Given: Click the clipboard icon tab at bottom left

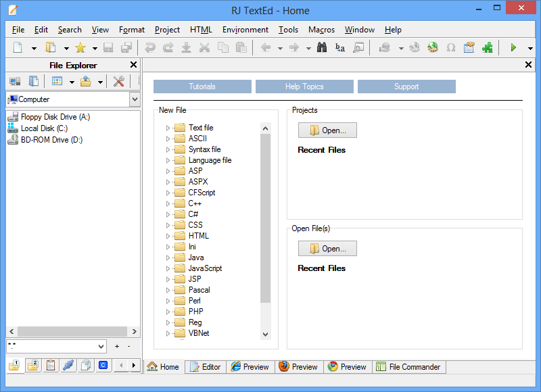Looking at the screenshot, I should point(51,365).
